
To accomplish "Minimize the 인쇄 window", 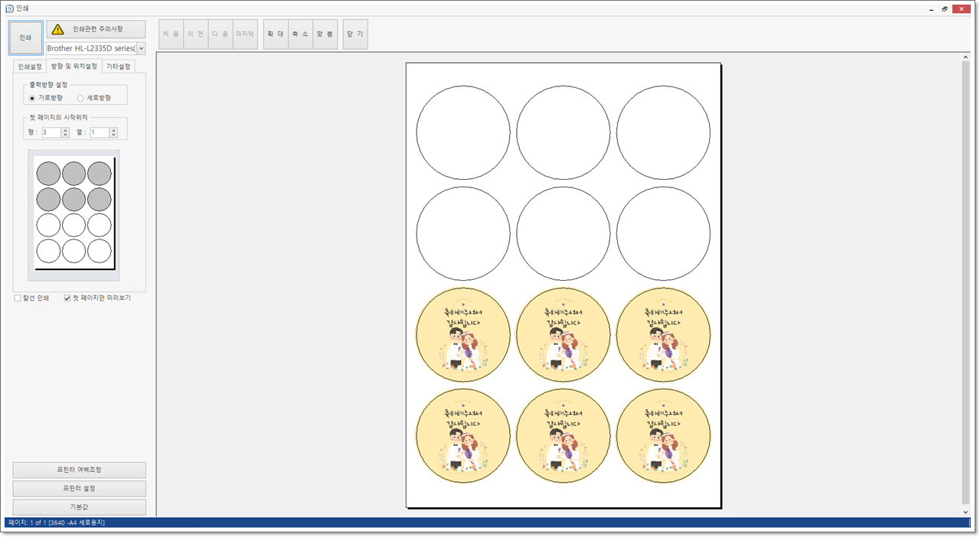I will (930, 8).
